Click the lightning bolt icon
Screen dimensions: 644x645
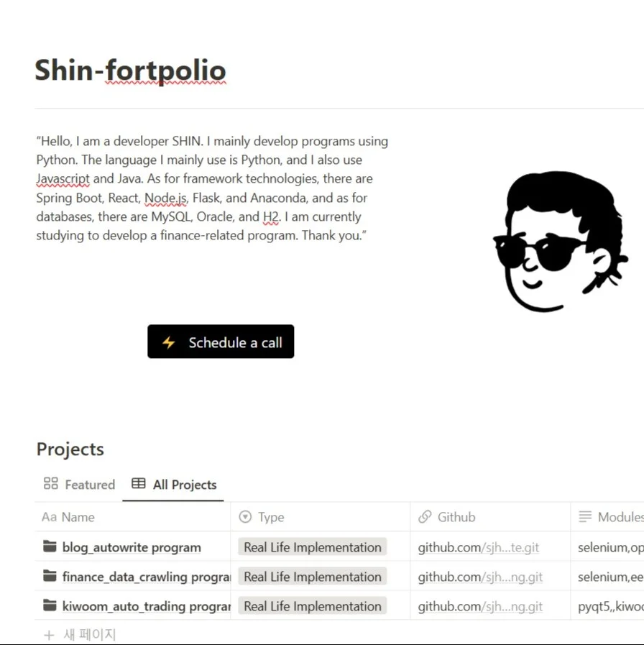[x=168, y=342]
